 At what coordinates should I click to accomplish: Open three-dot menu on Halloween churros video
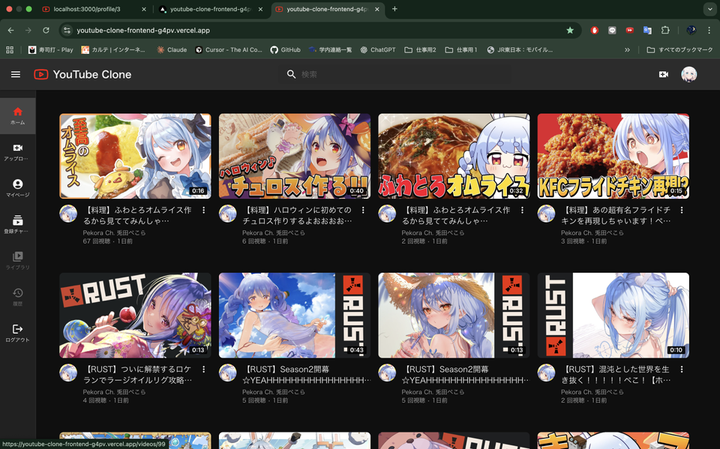click(x=364, y=211)
